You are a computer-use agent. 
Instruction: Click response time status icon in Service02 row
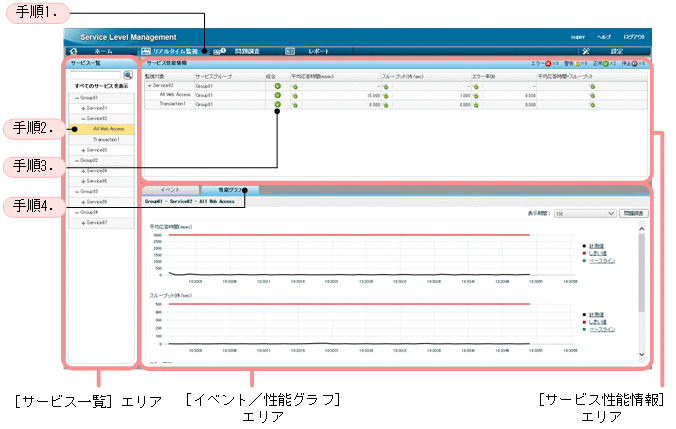[295, 87]
